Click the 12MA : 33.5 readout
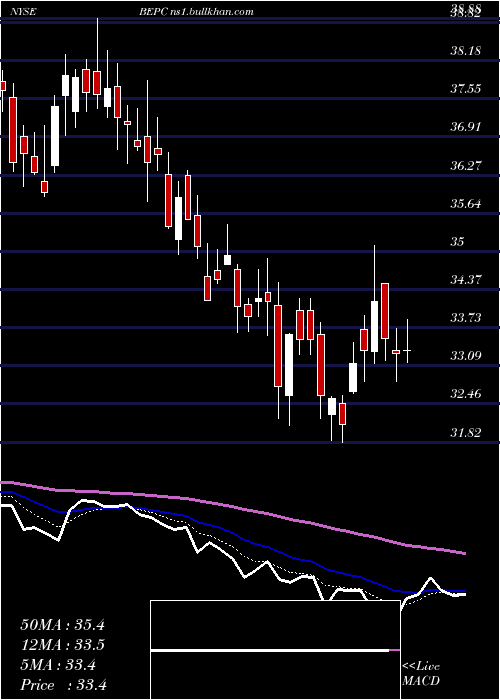The width and height of the screenshot is (500, 700). click(x=62, y=645)
